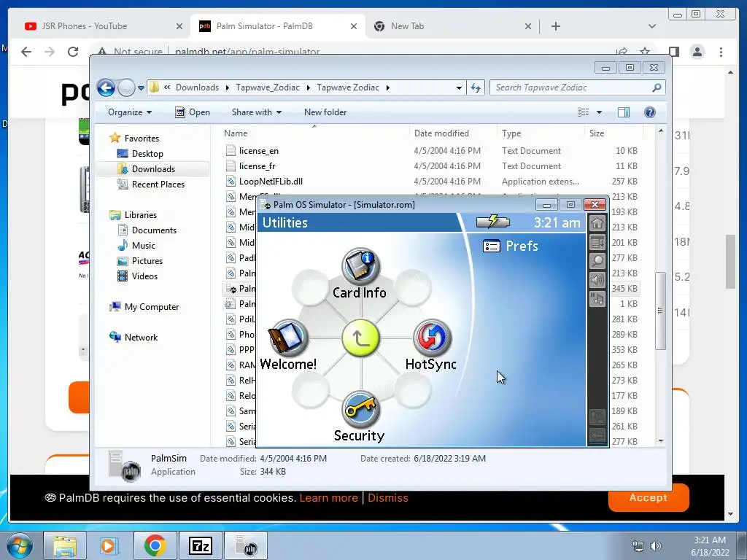747x560 pixels.
Task: Expand the address bar history dropdown
Action: 459,87
